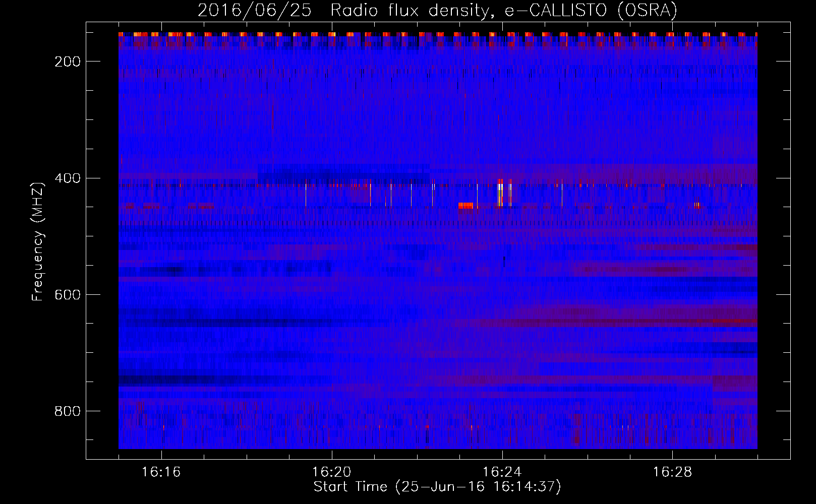Click the 'Frequency (MHZ)' axis label

coord(38,241)
